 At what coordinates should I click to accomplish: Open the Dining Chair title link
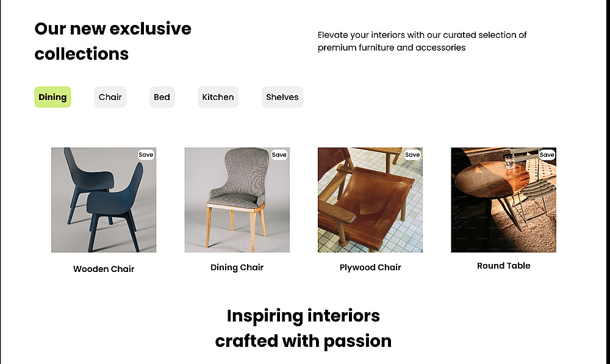[x=237, y=267]
